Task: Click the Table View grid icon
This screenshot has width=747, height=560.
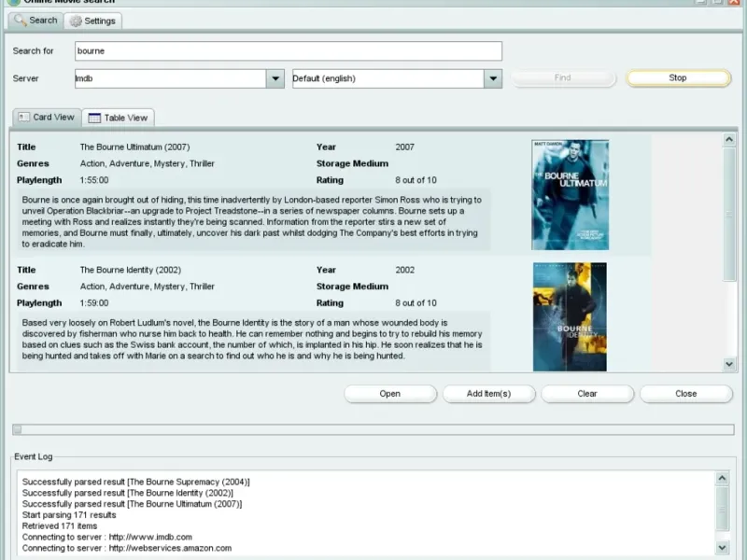Action: (x=94, y=118)
